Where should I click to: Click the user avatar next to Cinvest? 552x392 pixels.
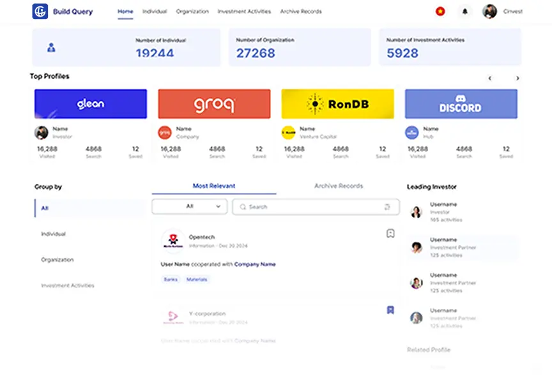(489, 11)
